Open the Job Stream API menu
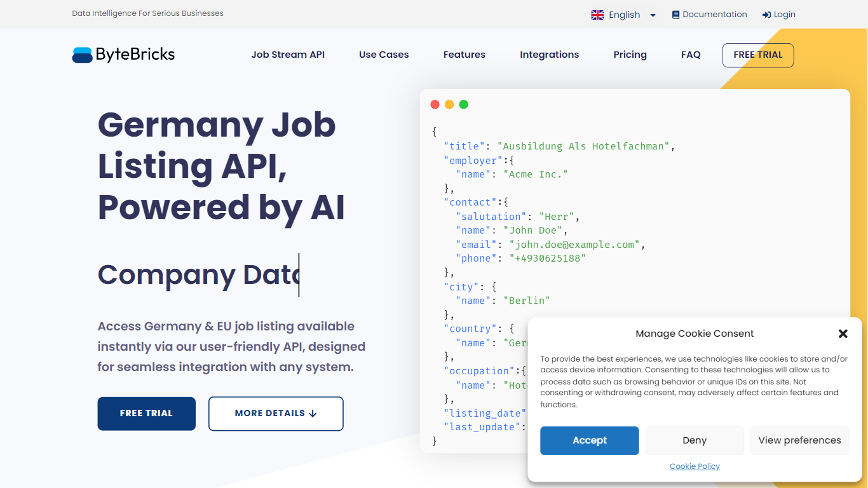868x488 pixels. (x=288, y=55)
